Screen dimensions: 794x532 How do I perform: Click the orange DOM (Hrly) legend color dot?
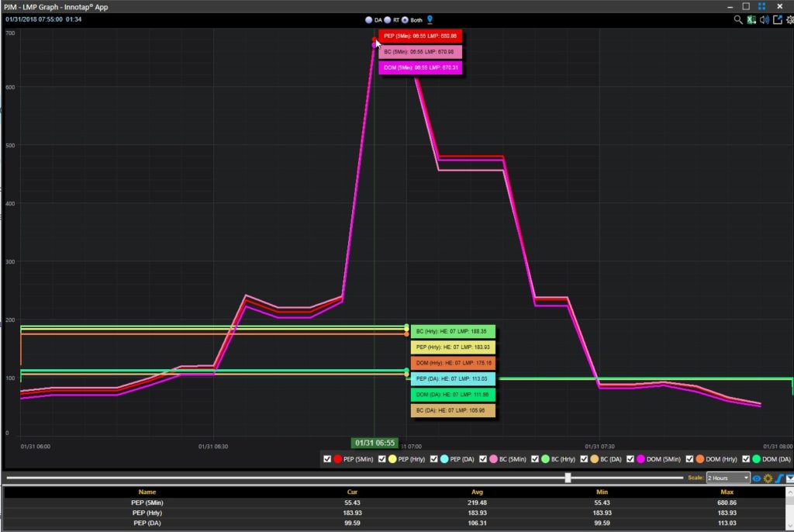[700, 459]
